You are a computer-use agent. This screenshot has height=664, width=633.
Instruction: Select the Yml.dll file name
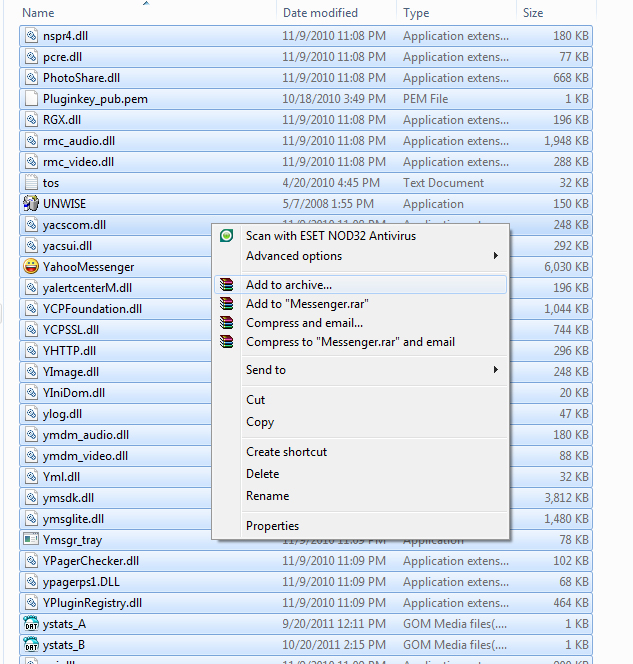coord(61,476)
